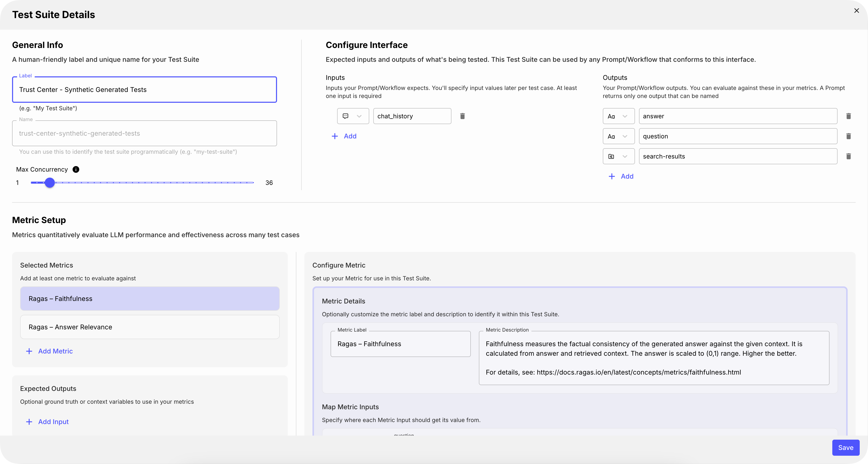Click the Label text field
The image size is (868, 464).
pyautogui.click(x=144, y=90)
